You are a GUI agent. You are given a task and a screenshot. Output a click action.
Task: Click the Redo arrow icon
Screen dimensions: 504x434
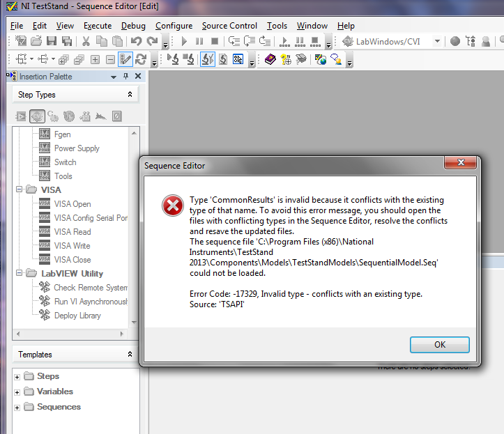[152, 41]
